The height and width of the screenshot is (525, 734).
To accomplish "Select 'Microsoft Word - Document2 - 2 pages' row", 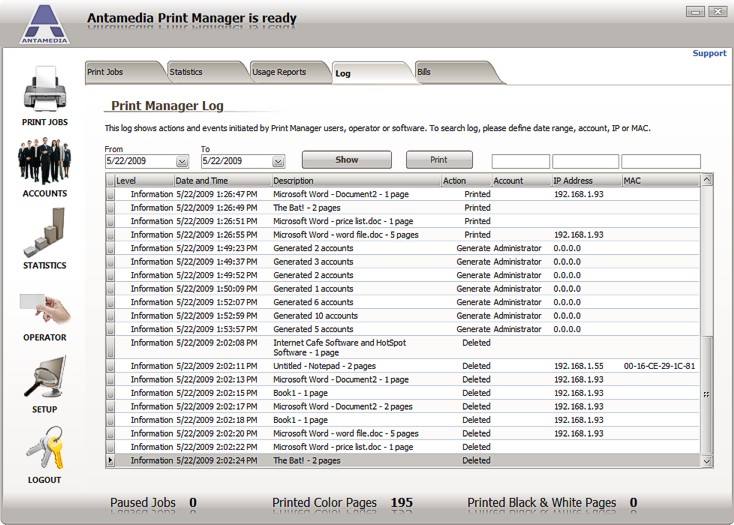I will click(x=403, y=407).
